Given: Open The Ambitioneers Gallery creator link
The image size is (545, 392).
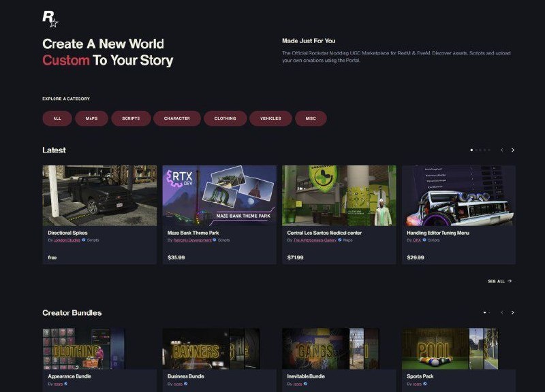Looking at the screenshot, I should [x=315, y=240].
